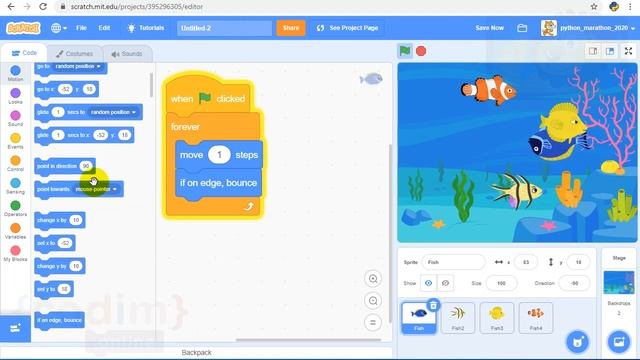Select the Operators block category
This screenshot has width=640, height=360.
tap(16, 208)
